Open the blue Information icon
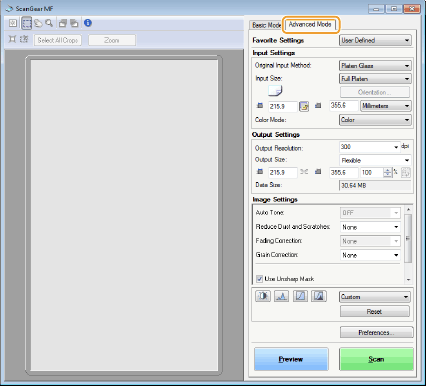 tap(88, 23)
